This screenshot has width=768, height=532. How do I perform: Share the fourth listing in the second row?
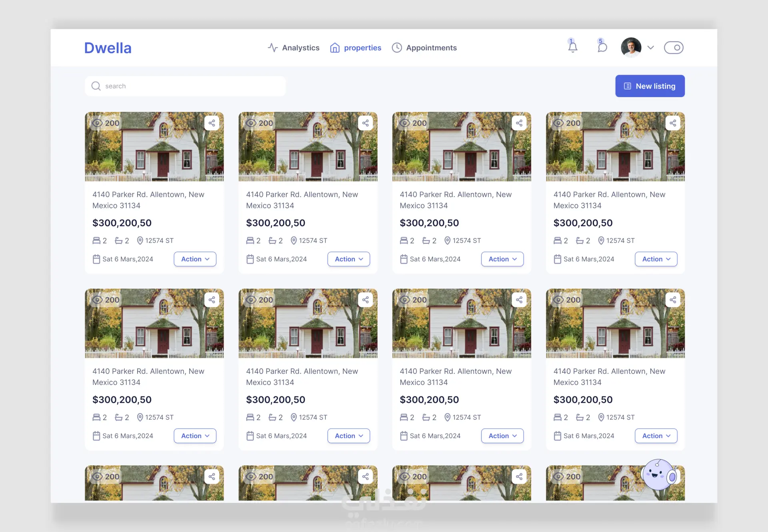tap(673, 300)
